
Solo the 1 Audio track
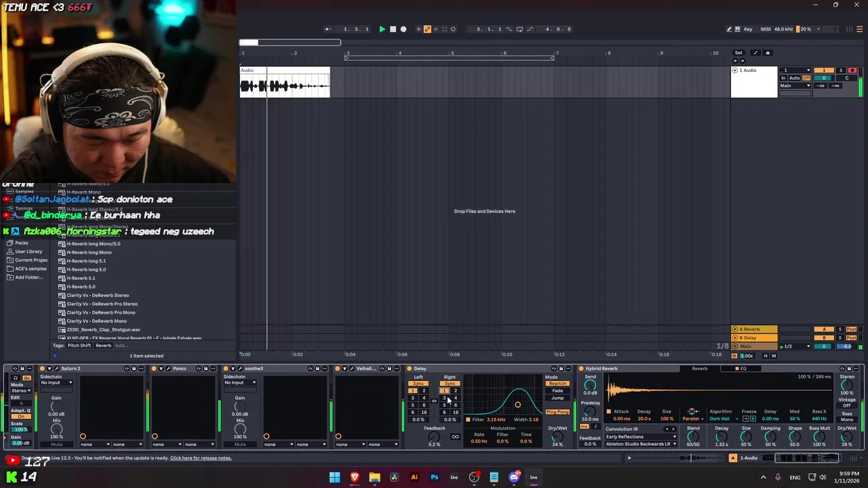click(x=841, y=70)
